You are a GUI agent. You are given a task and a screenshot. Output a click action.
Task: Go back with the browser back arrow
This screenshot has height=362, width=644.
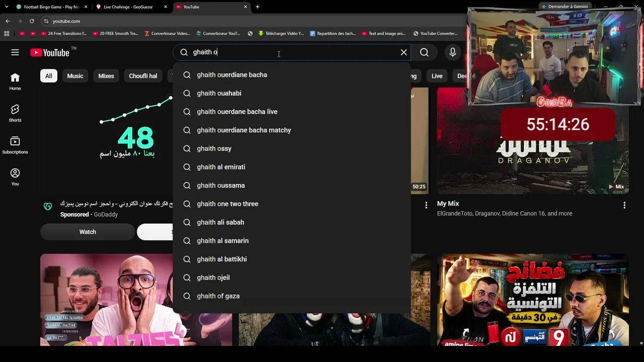[8, 21]
